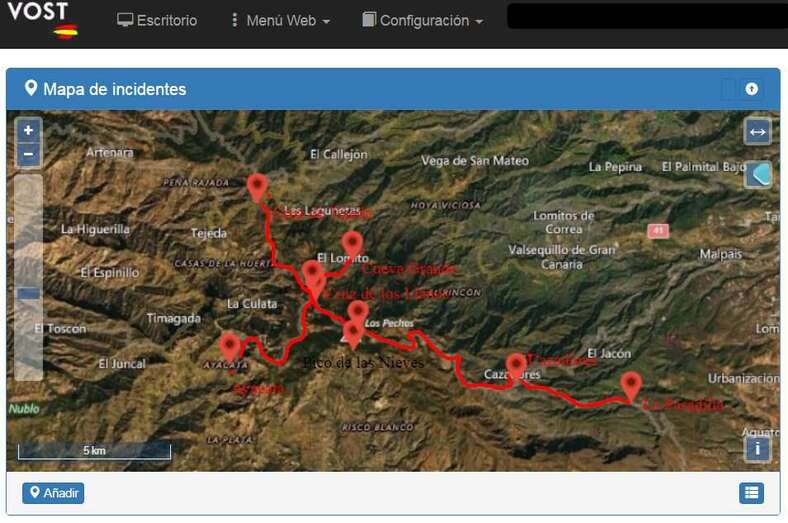This screenshot has width=788, height=523.
Task: Click the zoom level slider handle
Action: (x=29, y=293)
